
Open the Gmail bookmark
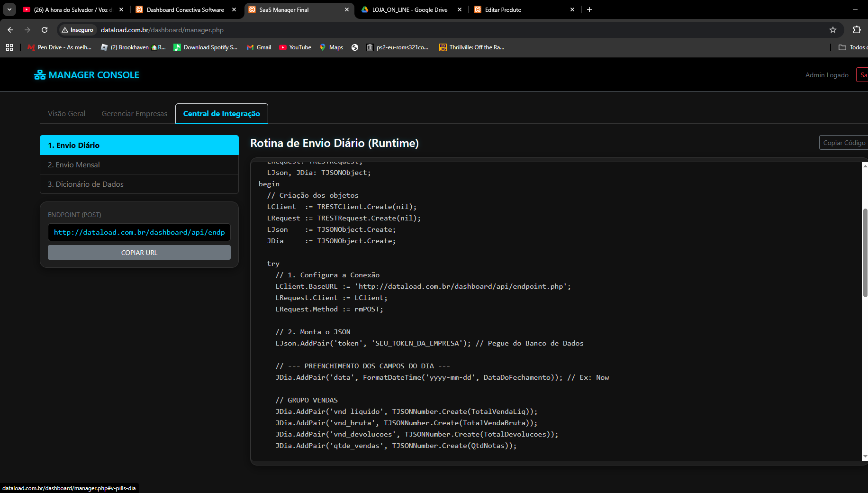coord(259,47)
